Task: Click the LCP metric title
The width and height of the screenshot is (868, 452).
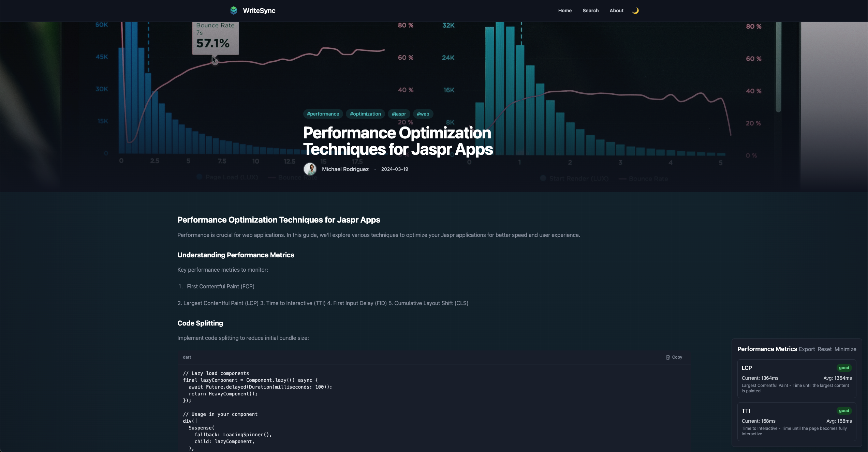Action: pos(747,368)
